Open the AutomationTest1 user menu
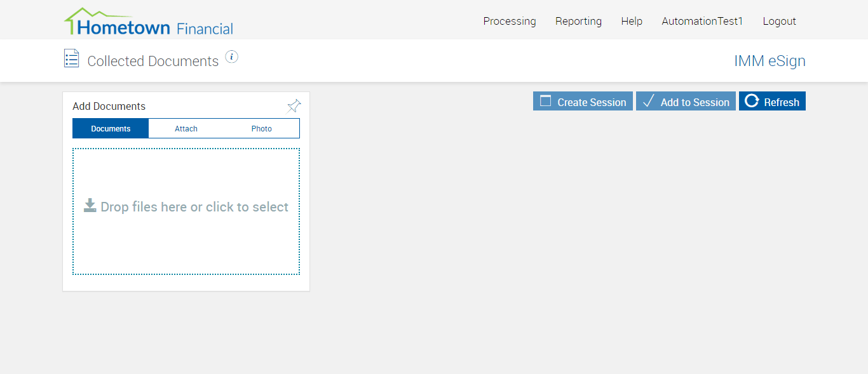The image size is (868, 374). (702, 21)
